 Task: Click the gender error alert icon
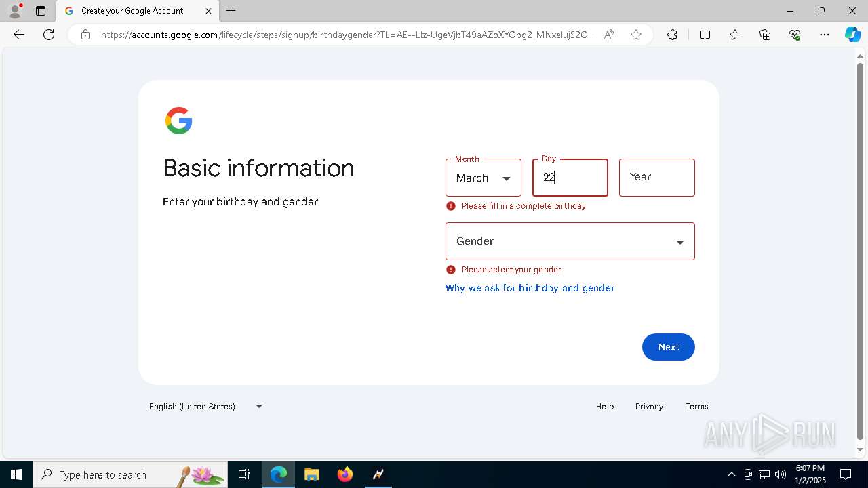(x=451, y=270)
